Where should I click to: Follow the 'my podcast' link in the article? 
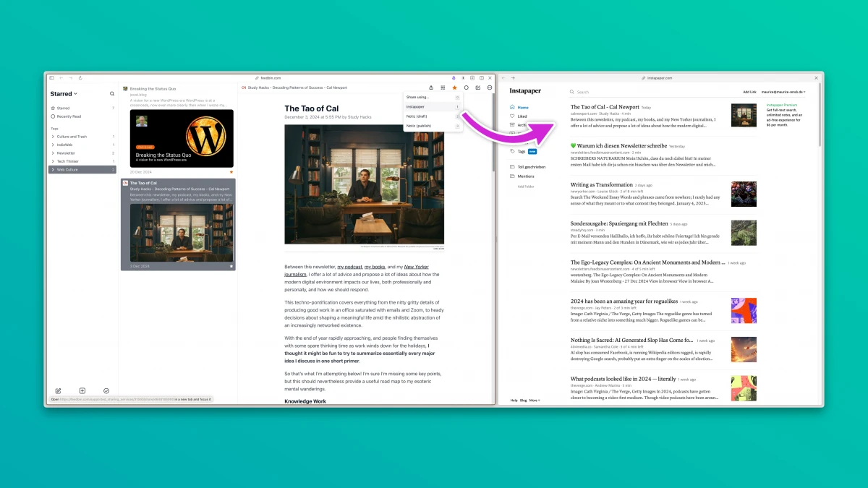349,267
